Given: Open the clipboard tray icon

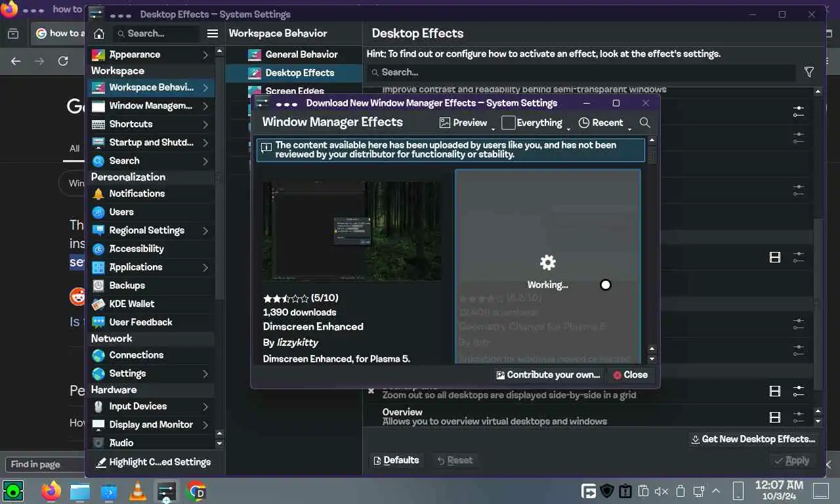Looking at the screenshot, I should click(644, 491).
